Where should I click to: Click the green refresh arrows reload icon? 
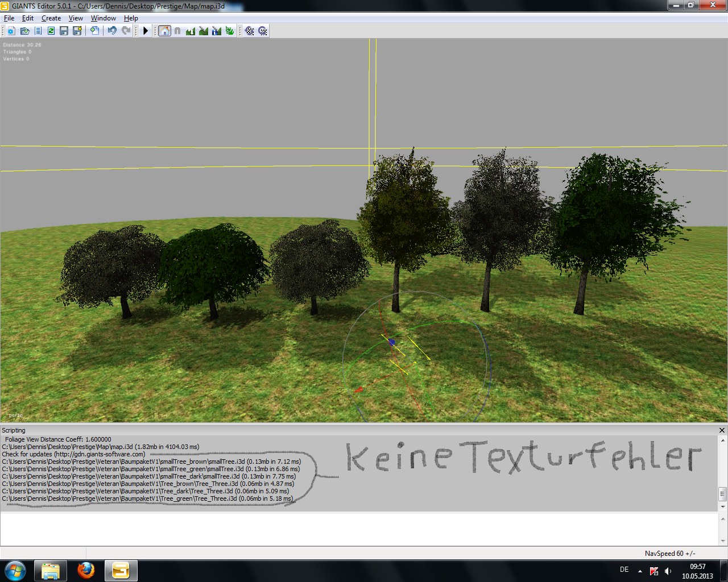[51, 31]
